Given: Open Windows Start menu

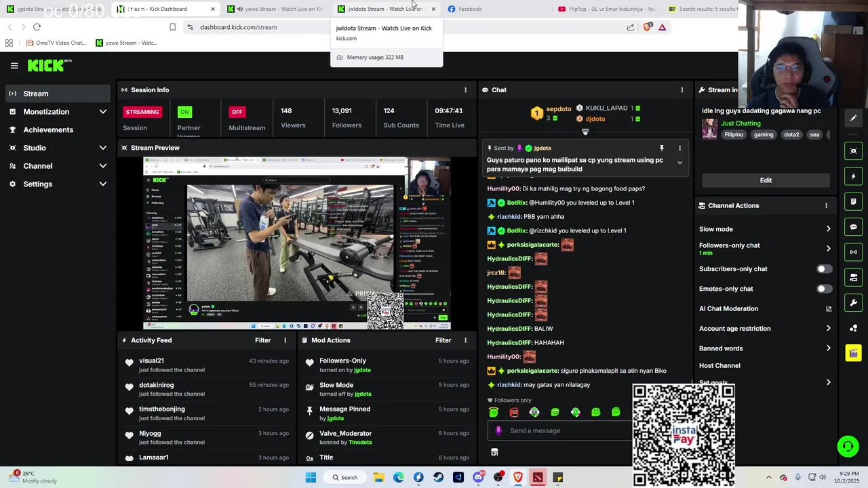Looking at the screenshot, I should pyautogui.click(x=311, y=477).
